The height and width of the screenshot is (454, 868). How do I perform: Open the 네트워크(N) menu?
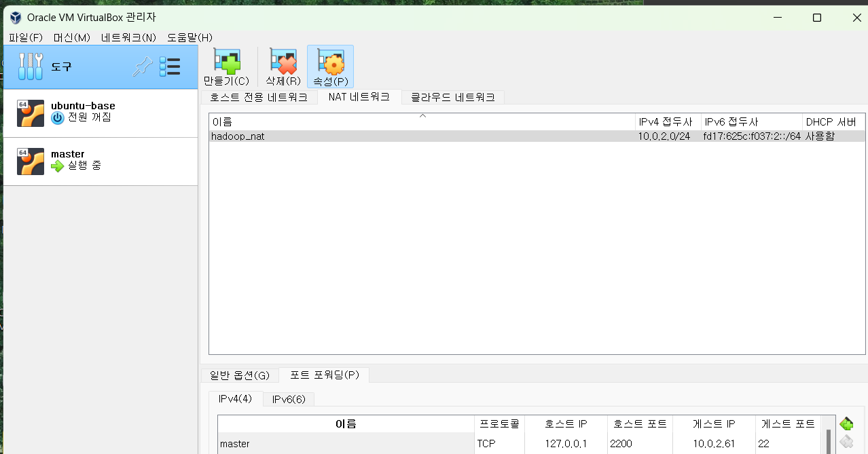pos(128,37)
